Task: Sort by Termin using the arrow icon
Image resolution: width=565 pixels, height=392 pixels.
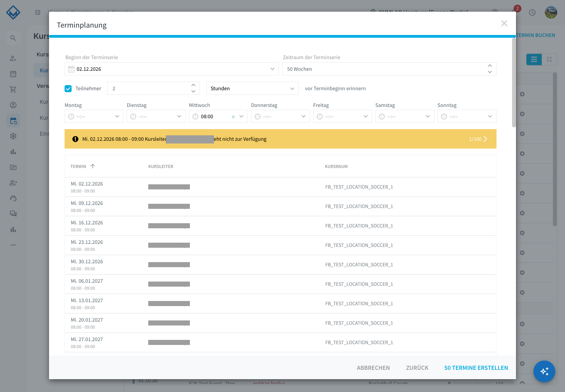Action: pos(93,166)
